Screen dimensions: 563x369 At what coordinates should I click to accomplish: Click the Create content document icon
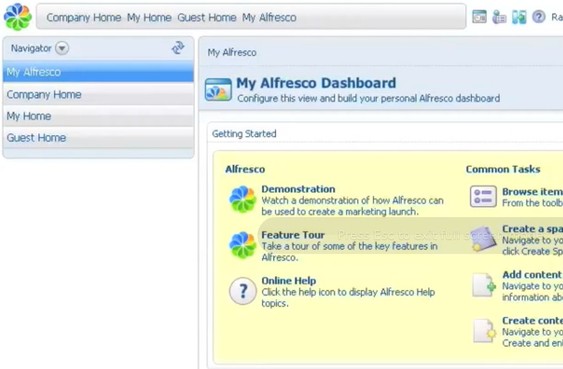pos(484,331)
